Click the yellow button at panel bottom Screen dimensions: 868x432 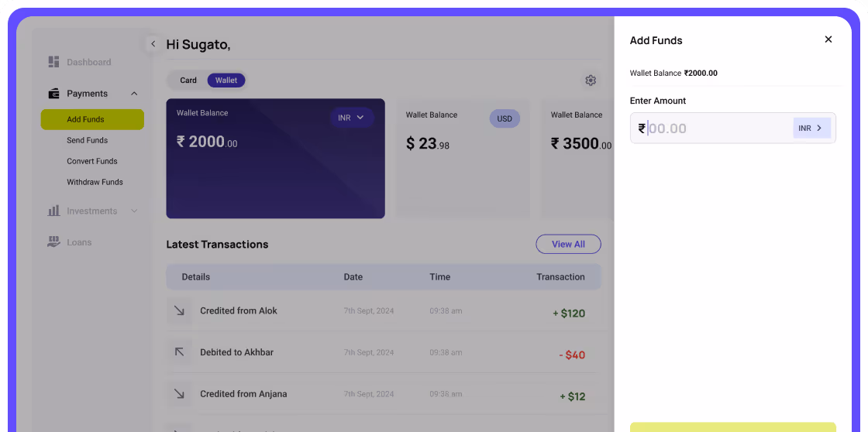732,427
